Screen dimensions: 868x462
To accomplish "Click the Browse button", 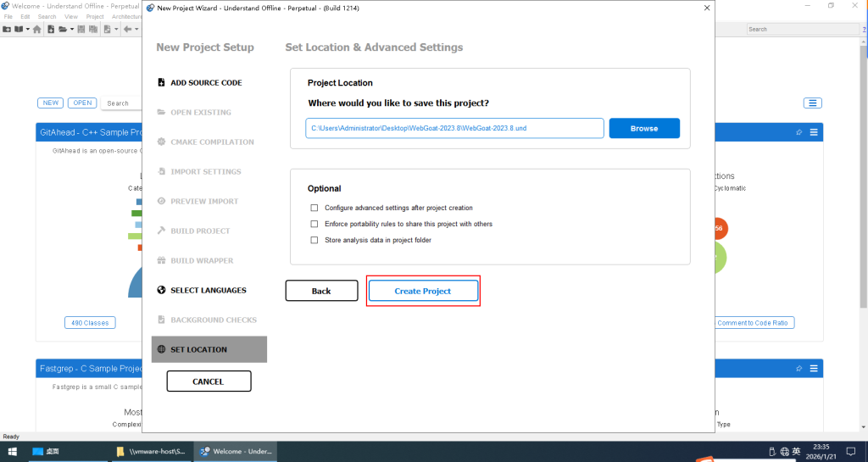I will (644, 128).
